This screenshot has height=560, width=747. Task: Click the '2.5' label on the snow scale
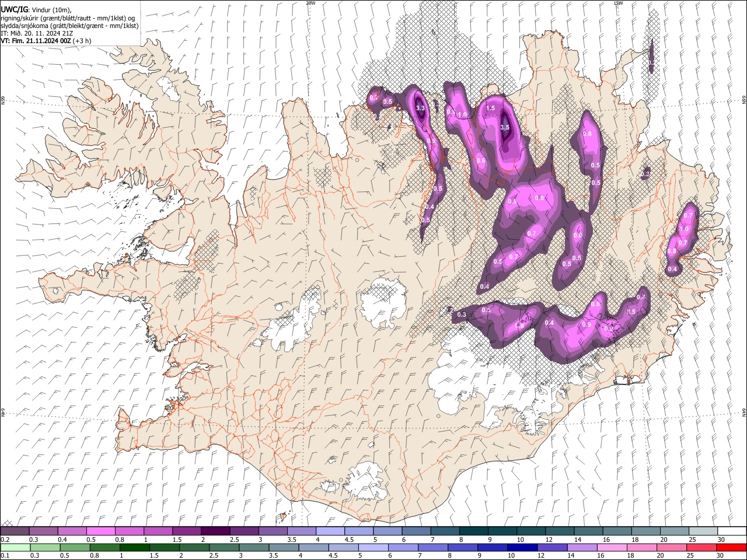[235, 540]
